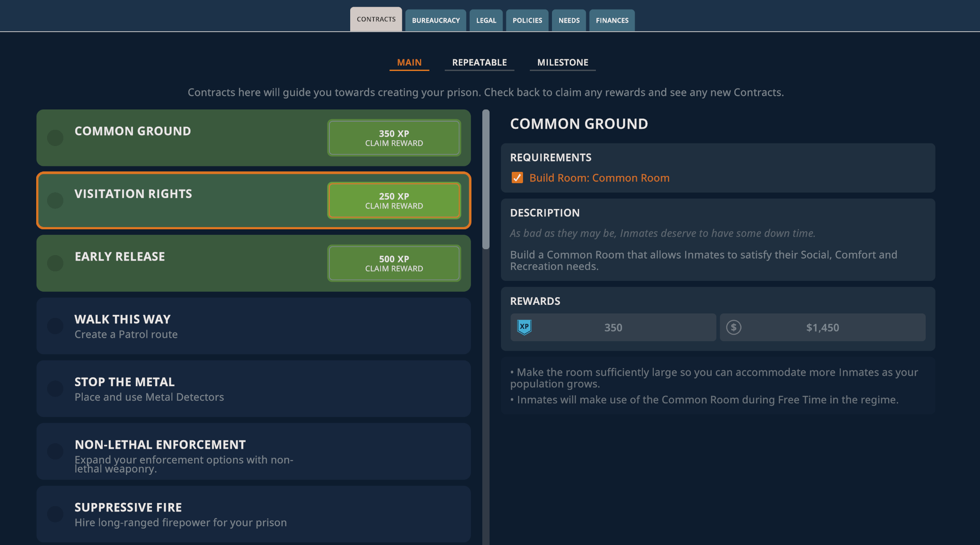This screenshot has width=980, height=545.
Task: Select the Non-Lethal Enforcement contract
Action: tap(253, 451)
